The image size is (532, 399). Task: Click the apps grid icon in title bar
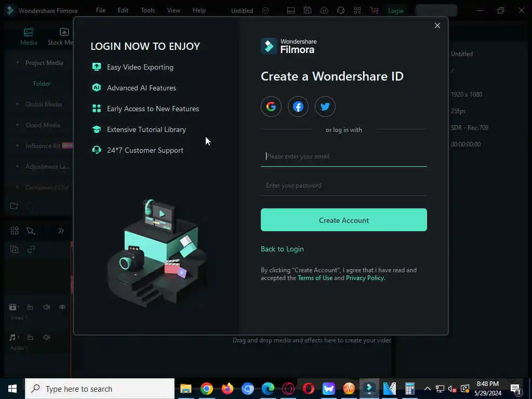click(x=357, y=10)
